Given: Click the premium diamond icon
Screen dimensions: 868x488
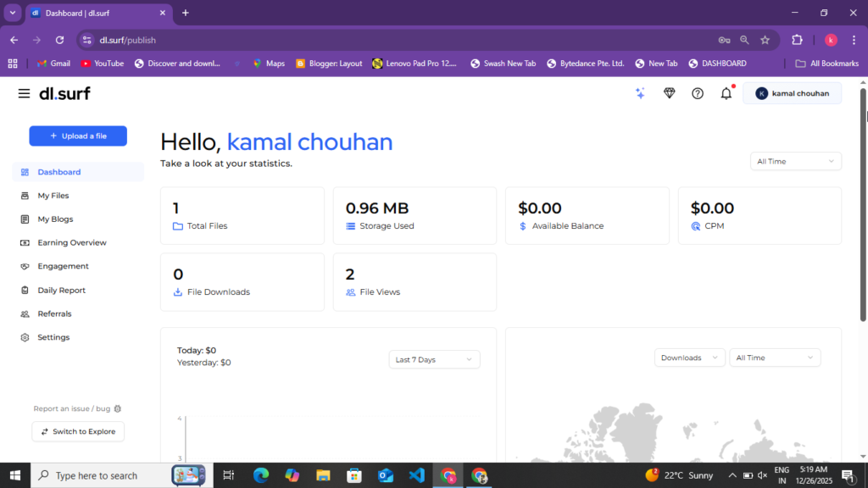Looking at the screenshot, I should coord(669,93).
